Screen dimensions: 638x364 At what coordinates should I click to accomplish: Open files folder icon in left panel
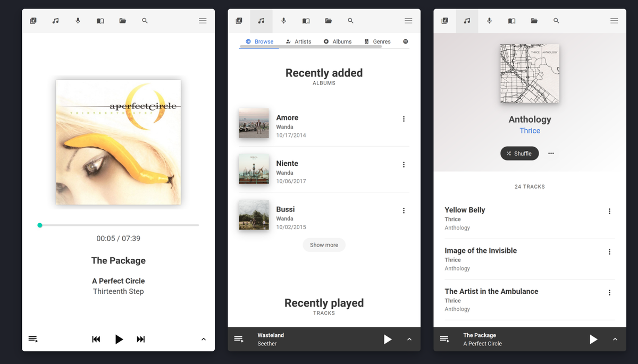point(122,21)
